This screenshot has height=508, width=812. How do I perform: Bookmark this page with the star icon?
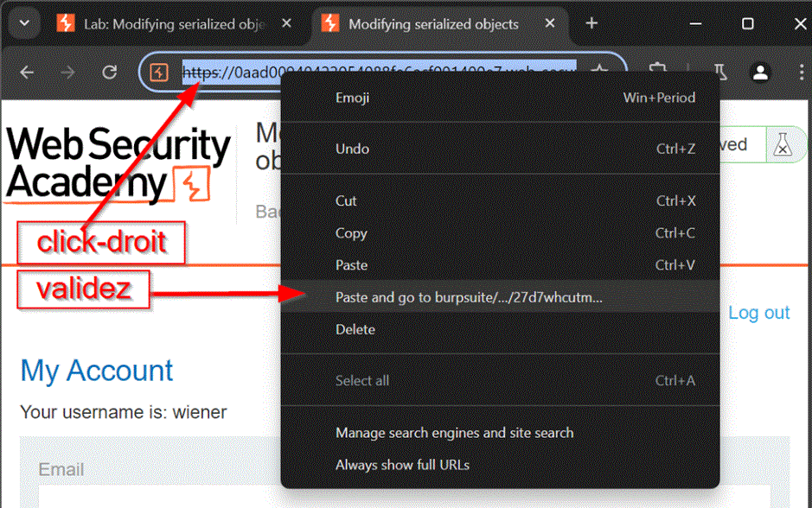[598, 73]
